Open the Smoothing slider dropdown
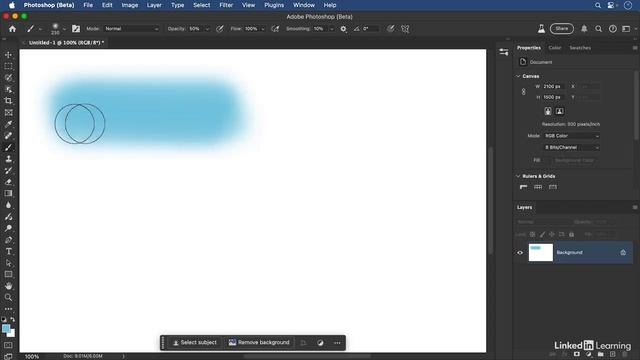 point(331,29)
